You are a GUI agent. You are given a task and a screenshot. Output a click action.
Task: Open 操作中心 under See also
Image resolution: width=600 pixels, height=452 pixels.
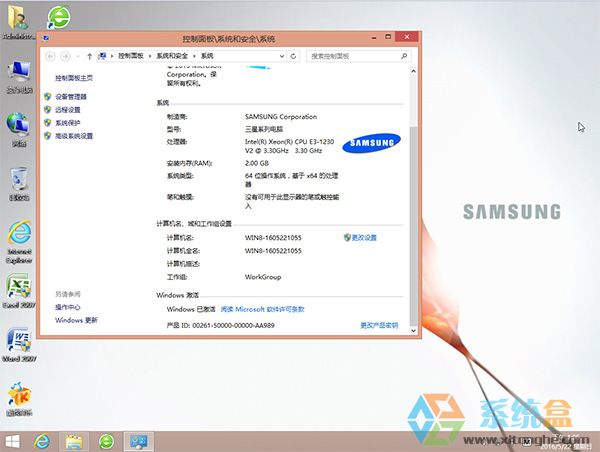(68, 307)
